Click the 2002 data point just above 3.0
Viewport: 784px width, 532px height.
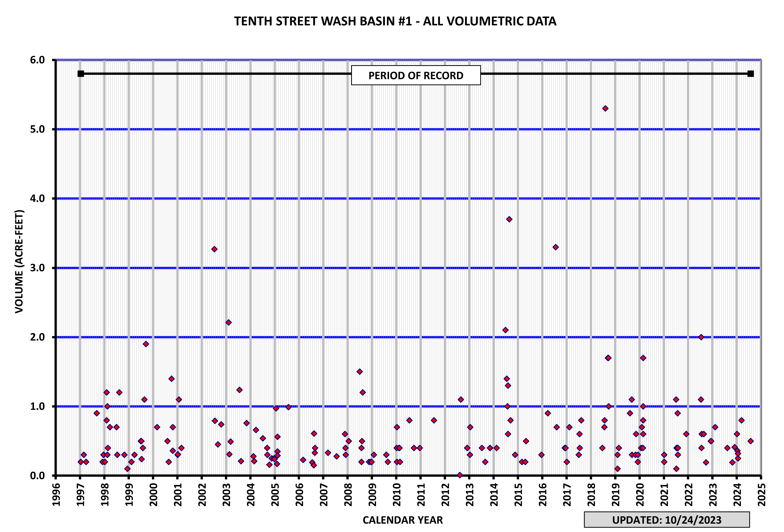(214, 249)
